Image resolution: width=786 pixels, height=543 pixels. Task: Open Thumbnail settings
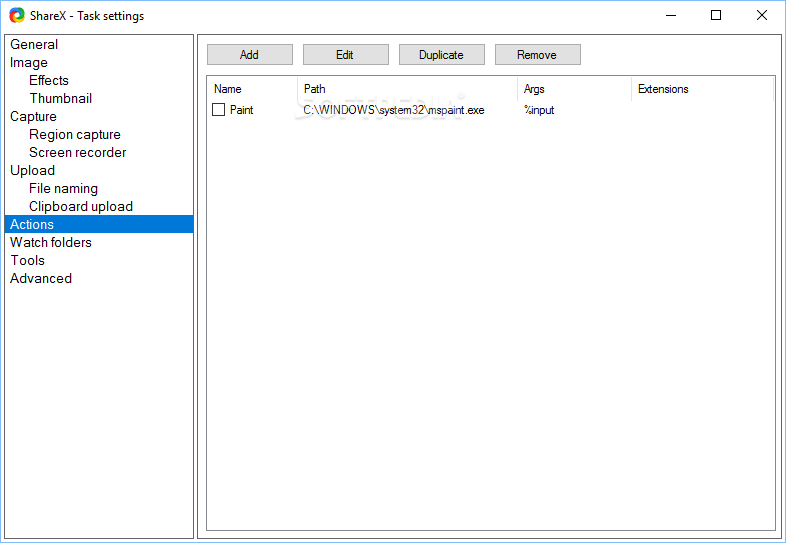(61, 99)
